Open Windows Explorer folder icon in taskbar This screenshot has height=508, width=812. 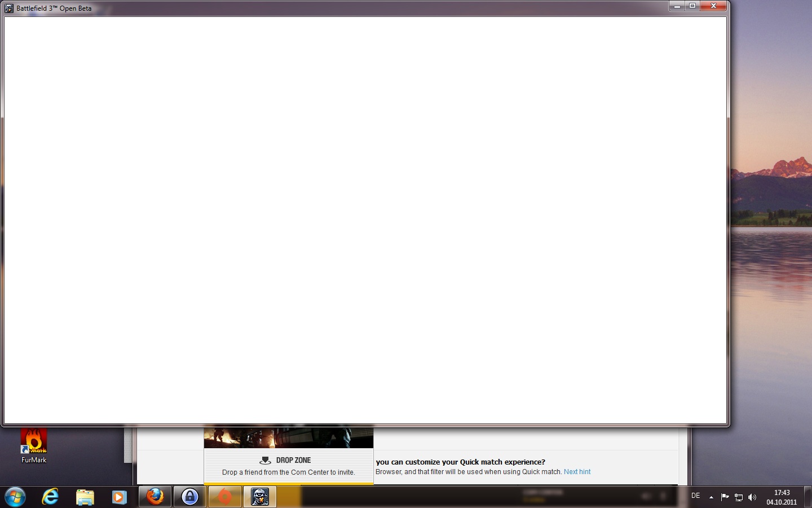[85, 497]
